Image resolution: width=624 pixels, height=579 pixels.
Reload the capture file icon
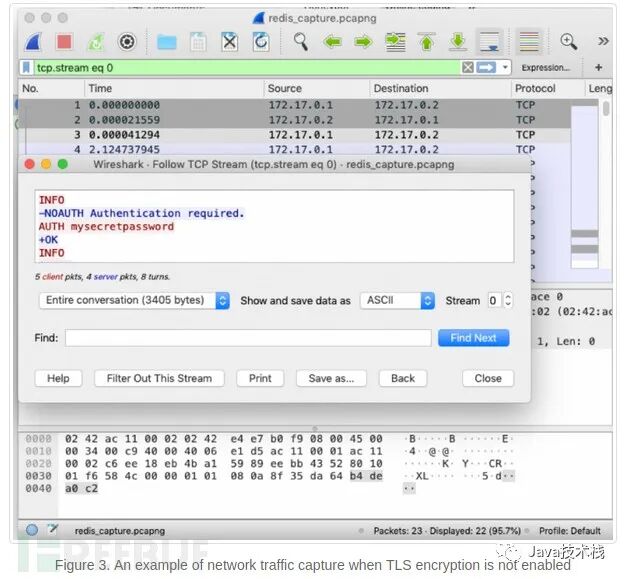tap(261, 42)
